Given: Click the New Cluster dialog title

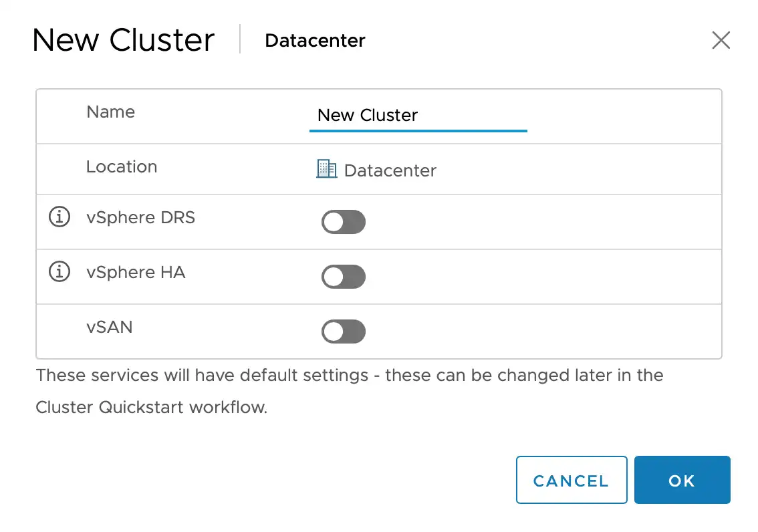Looking at the screenshot, I should click(123, 39).
